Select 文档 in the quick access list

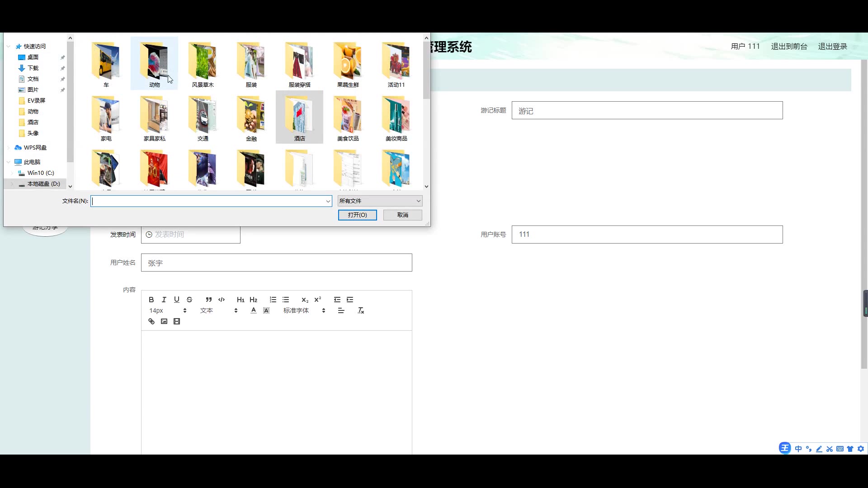33,79
